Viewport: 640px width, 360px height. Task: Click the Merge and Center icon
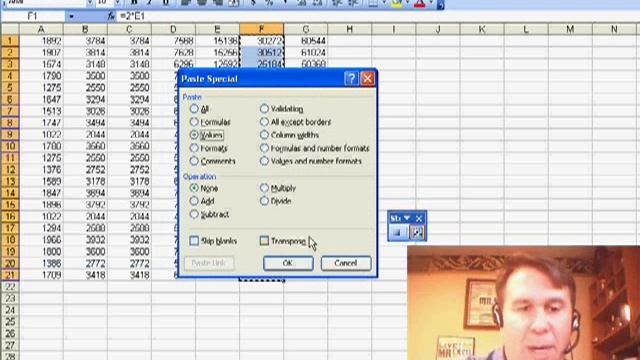tap(233, 2)
